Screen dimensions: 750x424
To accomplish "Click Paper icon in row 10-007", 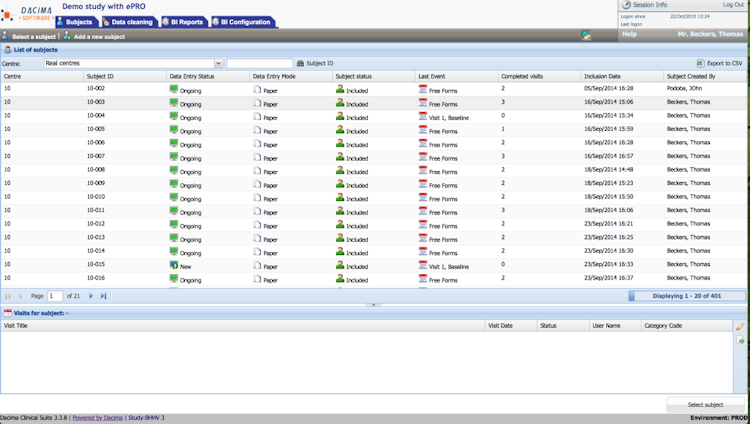I will pos(257,157).
